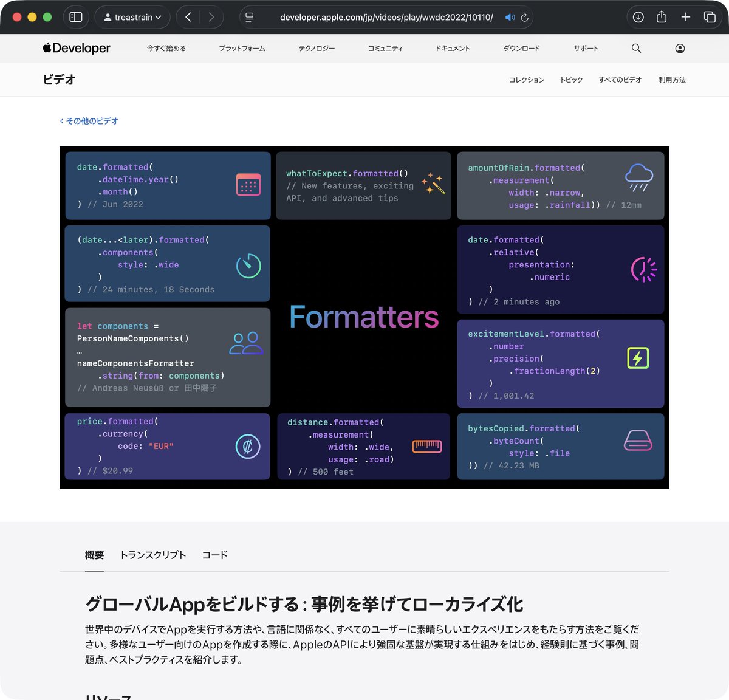The image size is (729, 700).
Task: Click the bytesCopied.formatted code text
Action: 524,428
